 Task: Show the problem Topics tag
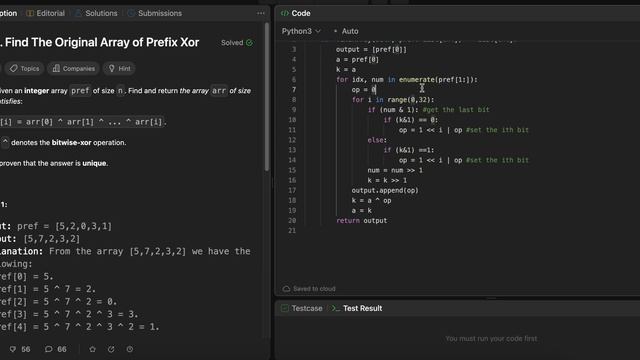point(25,68)
